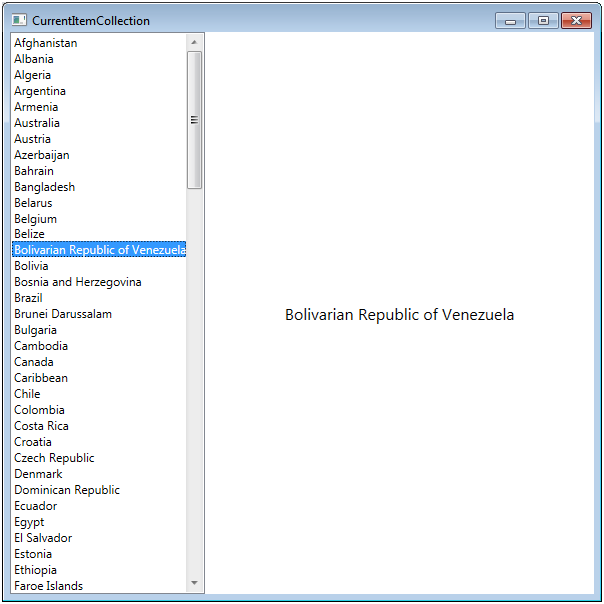Screen dimensions: 604x604
Task: Click the list scrollbar down arrow
Action: pyautogui.click(x=194, y=583)
